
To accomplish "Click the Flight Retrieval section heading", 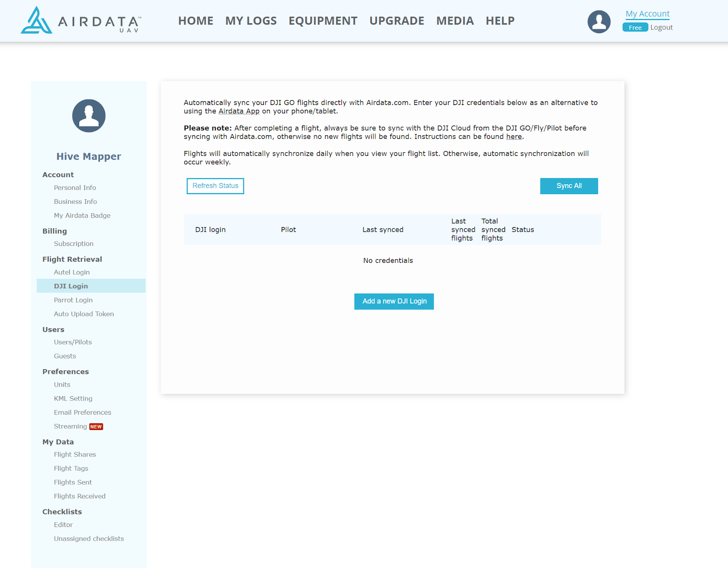I will coord(72,259).
